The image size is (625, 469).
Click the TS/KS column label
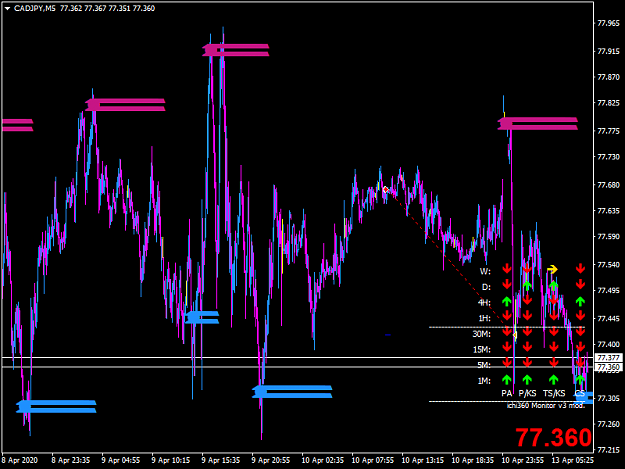554,394
